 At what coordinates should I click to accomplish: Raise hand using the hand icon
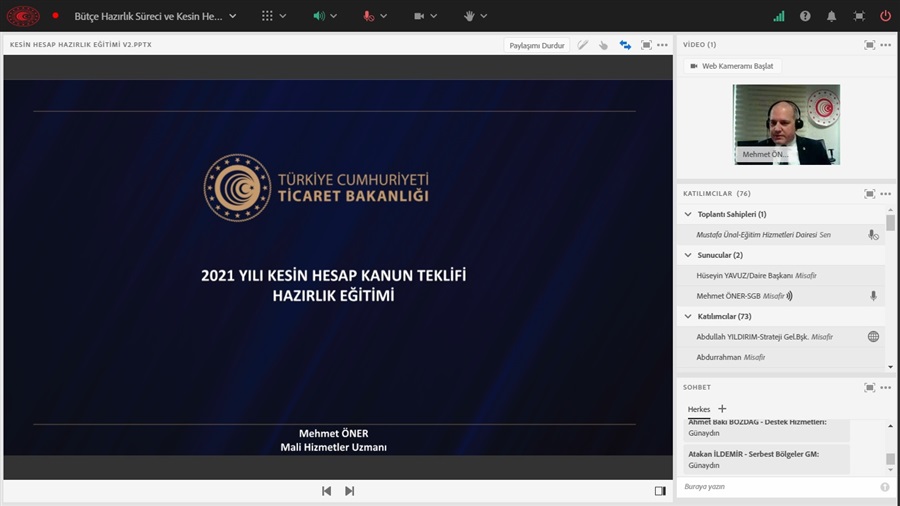click(469, 16)
